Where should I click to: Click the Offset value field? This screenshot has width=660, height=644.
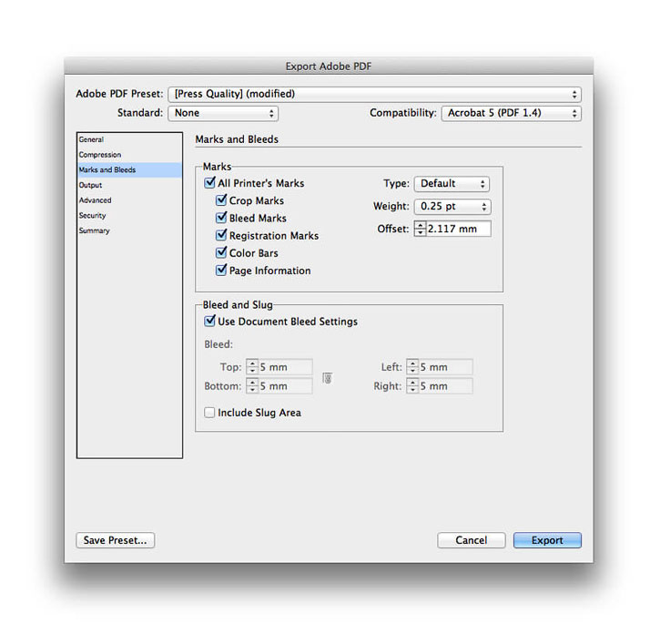(459, 229)
